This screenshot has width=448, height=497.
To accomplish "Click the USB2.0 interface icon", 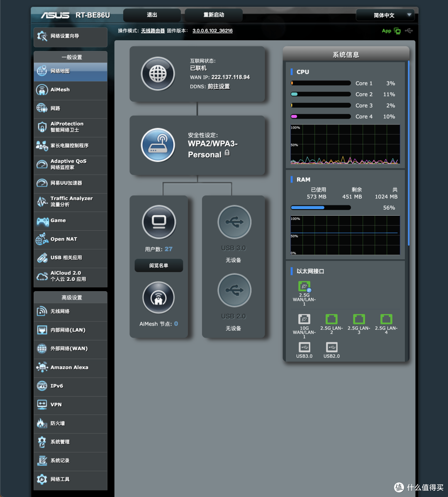I will 331,347.
